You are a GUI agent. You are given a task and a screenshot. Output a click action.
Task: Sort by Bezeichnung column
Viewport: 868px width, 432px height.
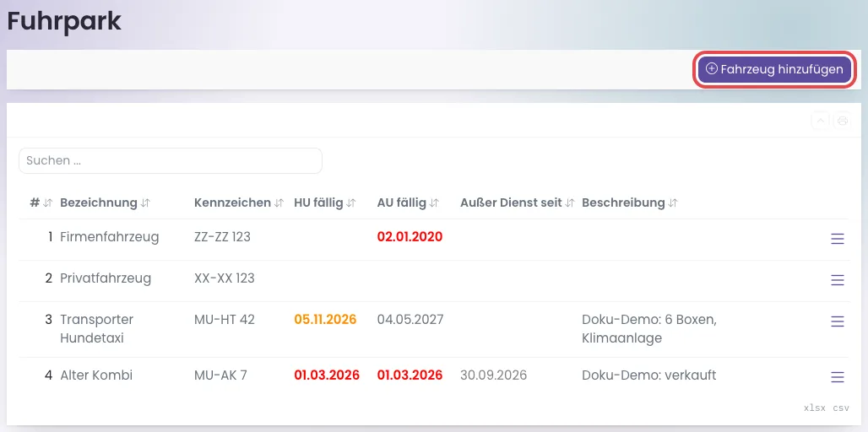point(106,203)
